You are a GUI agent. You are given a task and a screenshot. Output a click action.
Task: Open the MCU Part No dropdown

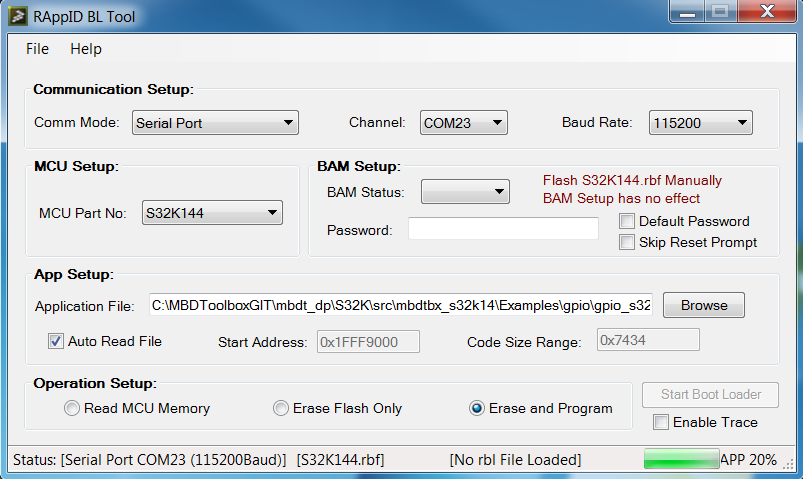tap(212, 213)
